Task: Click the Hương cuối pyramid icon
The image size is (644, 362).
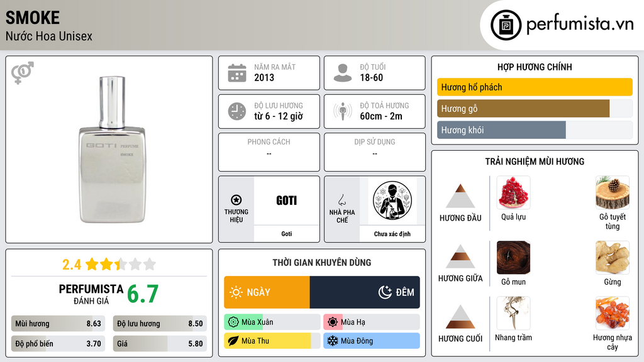Action: pyautogui.click(x=460, y=317)
